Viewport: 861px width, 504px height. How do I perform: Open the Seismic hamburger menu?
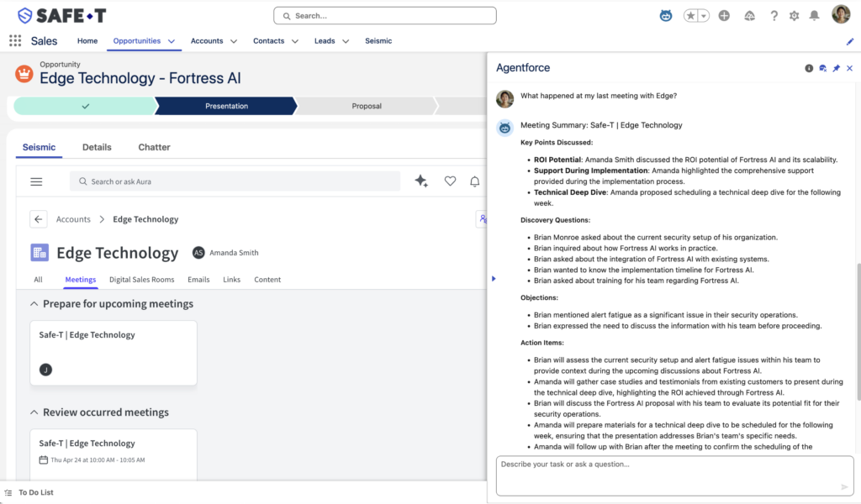[36, 181]
